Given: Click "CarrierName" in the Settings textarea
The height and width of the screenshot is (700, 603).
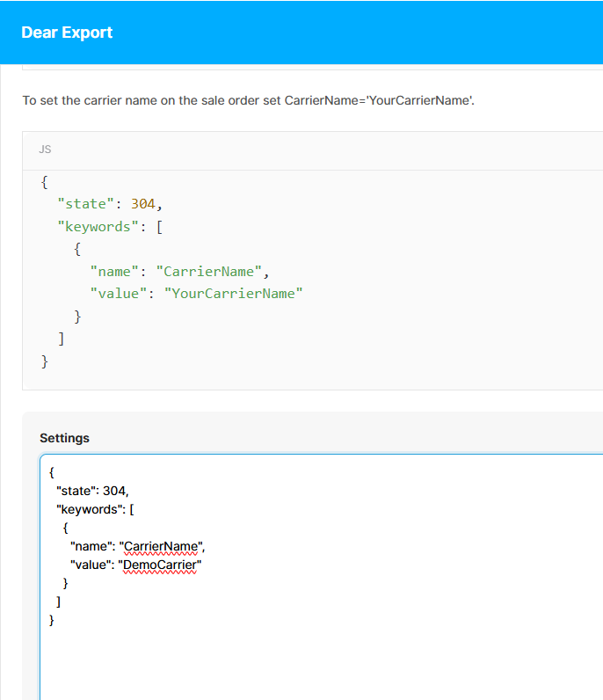Looking at the screenshot, I should click(x=161, y=546).
